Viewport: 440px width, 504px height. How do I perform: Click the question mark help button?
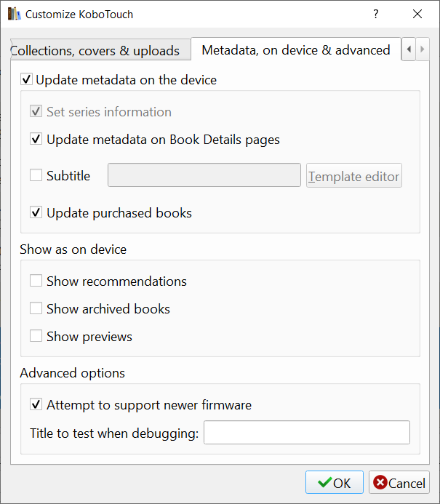376,14
